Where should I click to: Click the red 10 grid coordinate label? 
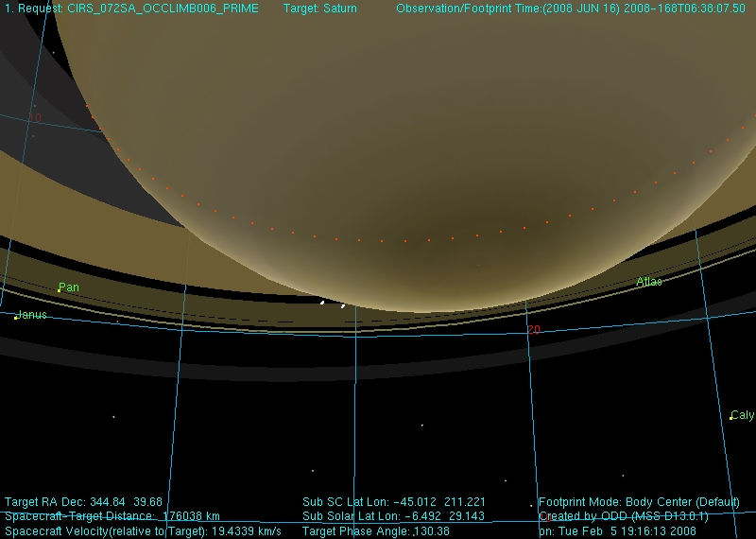[36, 117]
